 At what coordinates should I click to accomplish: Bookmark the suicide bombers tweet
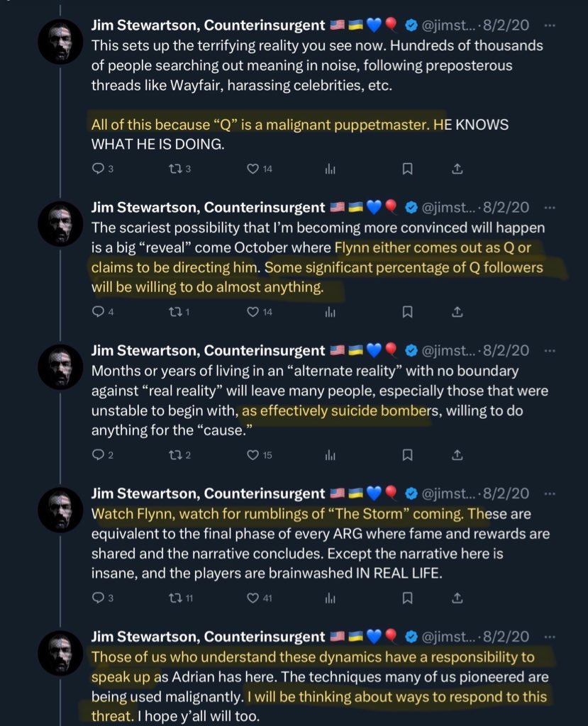[407, 454]
